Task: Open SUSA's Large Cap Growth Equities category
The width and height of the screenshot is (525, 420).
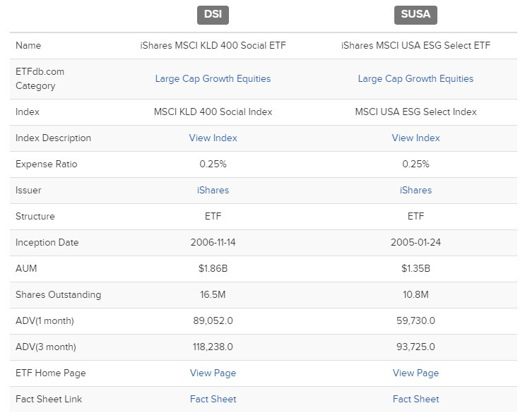Action: coord(415,78)
